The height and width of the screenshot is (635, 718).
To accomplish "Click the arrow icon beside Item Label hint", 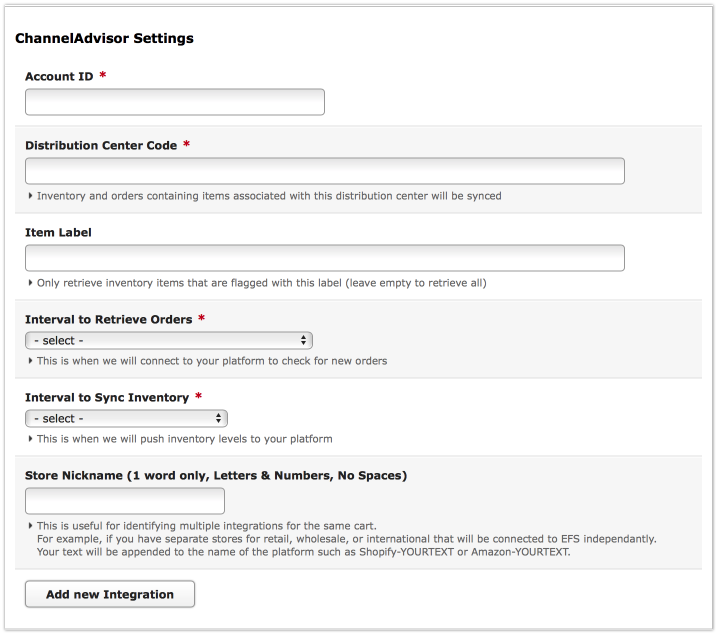I will [30, 283].
